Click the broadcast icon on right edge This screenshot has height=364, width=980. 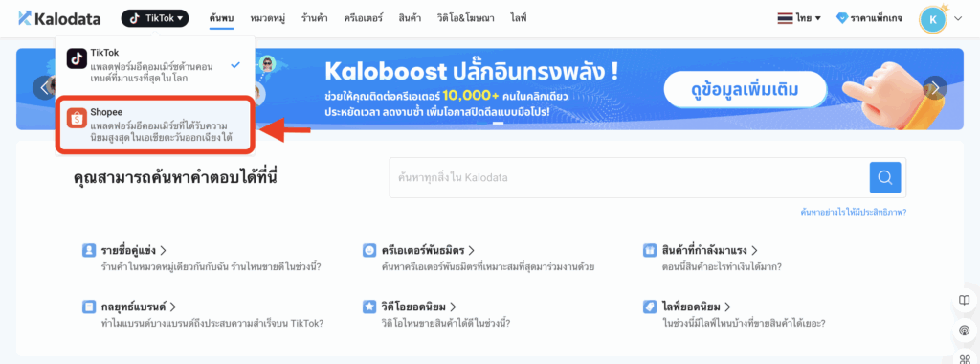coord(964,330)
